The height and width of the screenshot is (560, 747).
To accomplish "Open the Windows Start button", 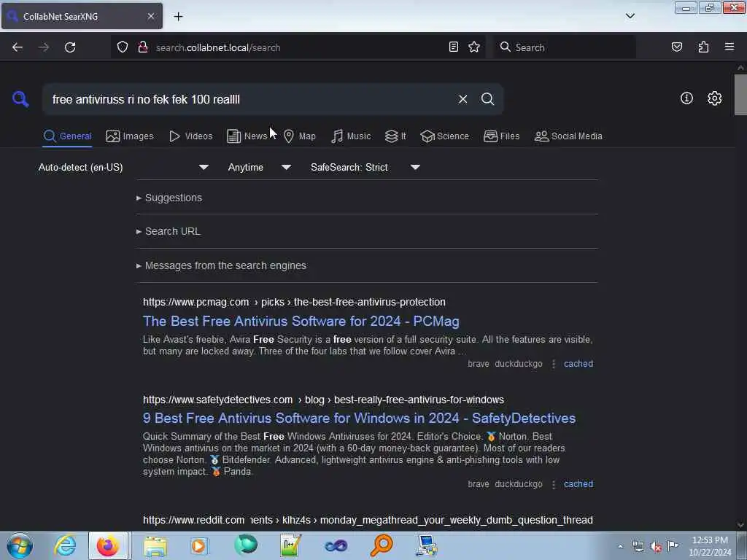I will coord(20,545).
